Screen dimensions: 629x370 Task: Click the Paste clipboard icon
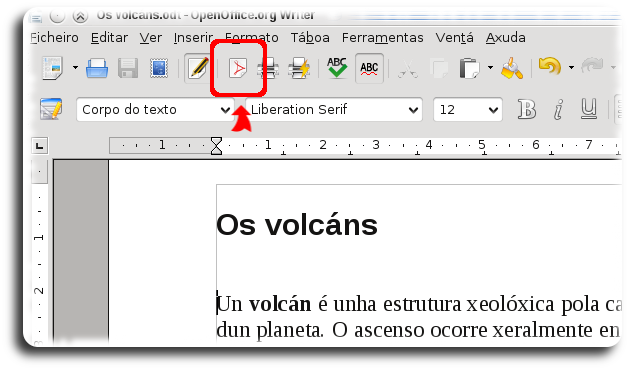tap(469, 68)
